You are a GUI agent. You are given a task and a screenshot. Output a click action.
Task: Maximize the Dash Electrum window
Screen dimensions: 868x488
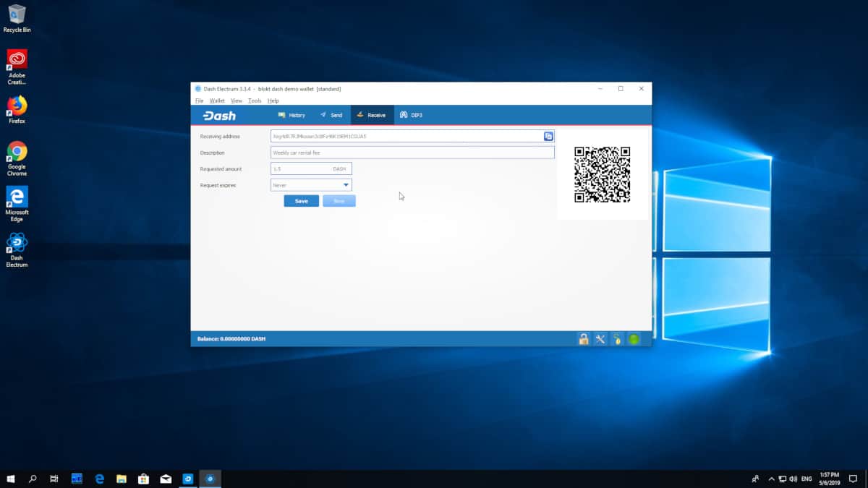pyautogui.click(x=621, y=88)
